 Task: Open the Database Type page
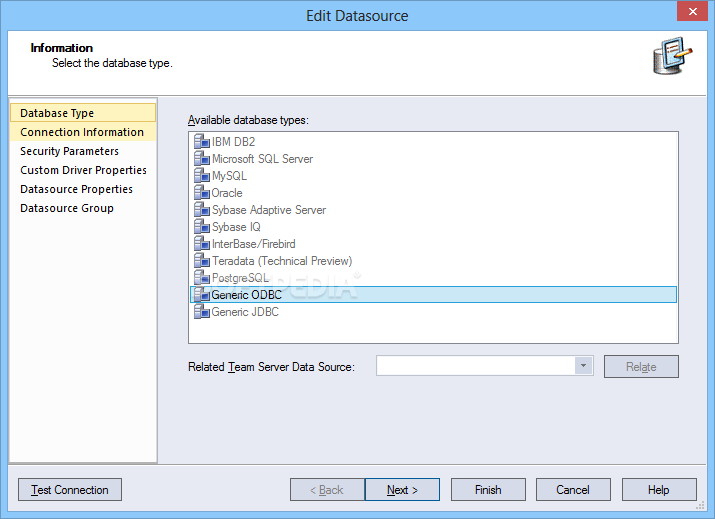click(83, 113)
